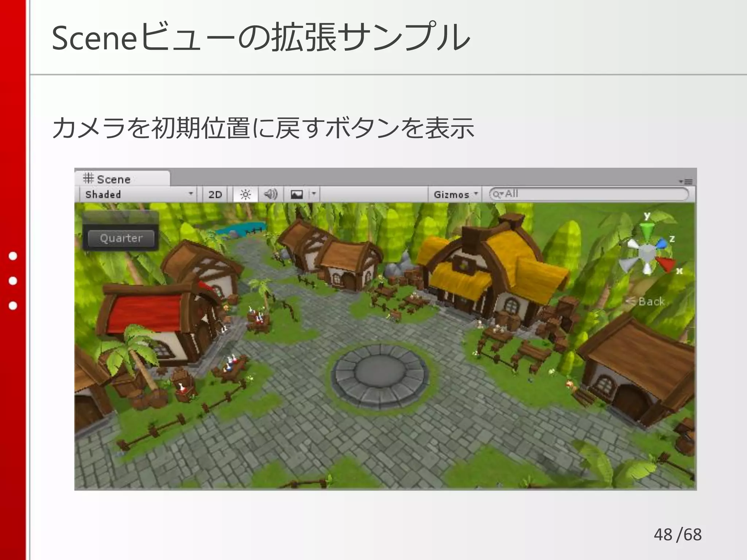Click the 48 /68 page number text
This screenshot has height=560, width=747.
point(678,534)
